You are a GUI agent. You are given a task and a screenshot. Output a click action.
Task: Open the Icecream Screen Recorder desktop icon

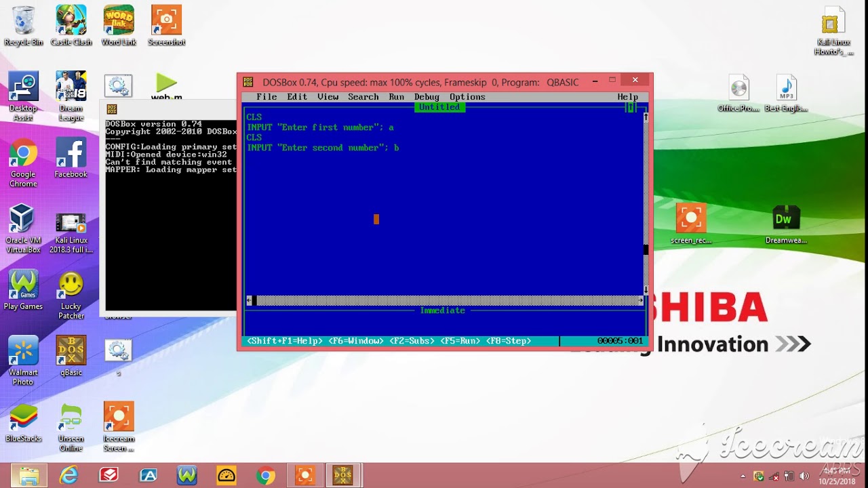119,427
